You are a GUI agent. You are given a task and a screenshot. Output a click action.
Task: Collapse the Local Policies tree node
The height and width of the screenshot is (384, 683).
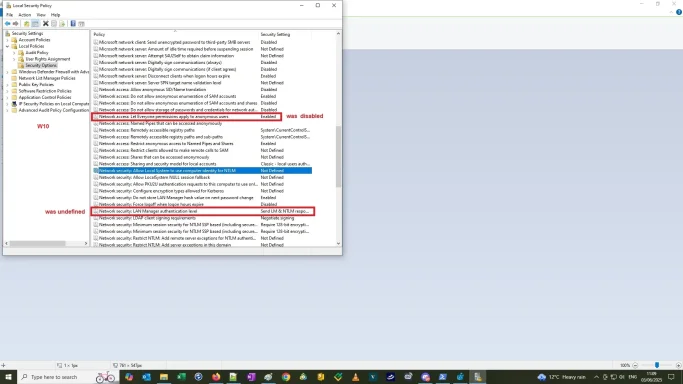pyautogui.click(x=7, y=46)
